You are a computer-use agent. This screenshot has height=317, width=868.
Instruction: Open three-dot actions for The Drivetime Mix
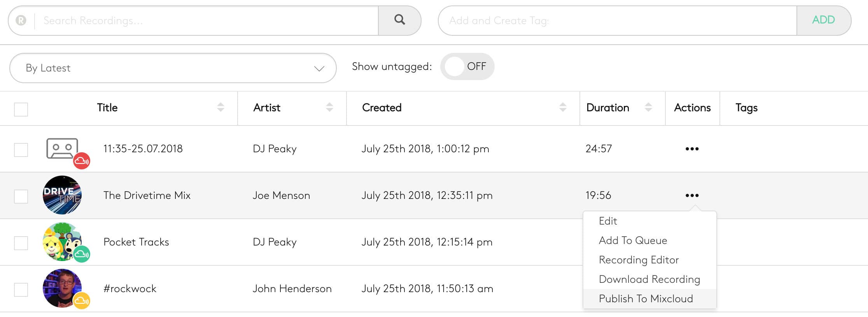(x=692, y=195)
